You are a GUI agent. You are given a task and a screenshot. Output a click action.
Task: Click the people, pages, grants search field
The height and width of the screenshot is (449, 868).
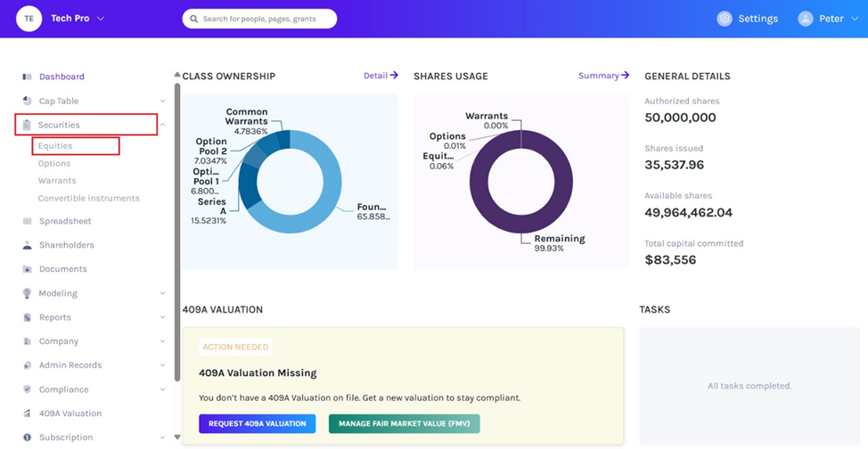259,19
